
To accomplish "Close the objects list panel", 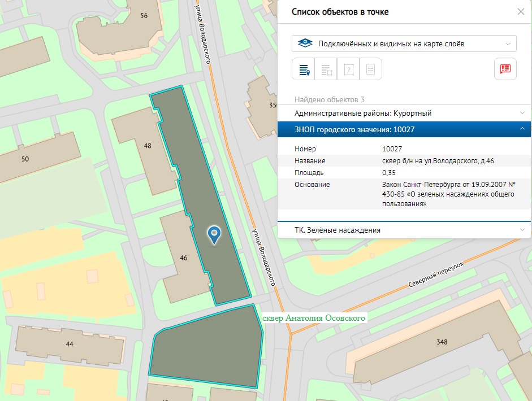I will tap(521, 12).
